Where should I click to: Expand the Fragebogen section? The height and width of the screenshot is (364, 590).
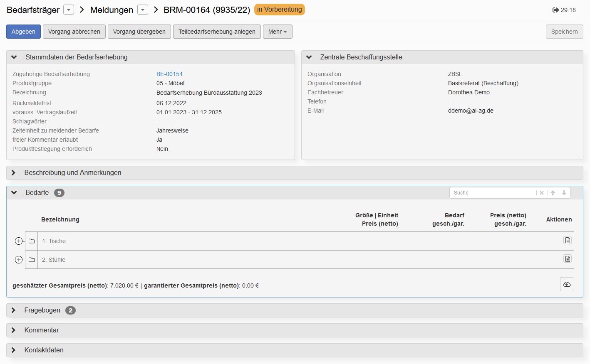pos(13,310)
